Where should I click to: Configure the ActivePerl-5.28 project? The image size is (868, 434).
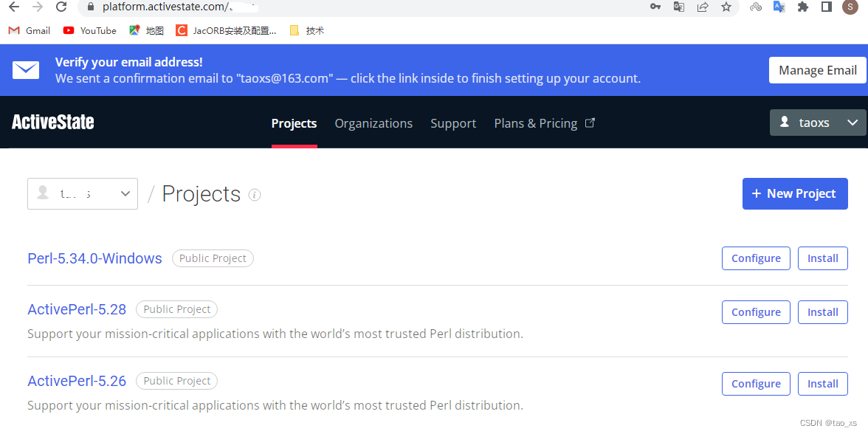tap(756, 312)
